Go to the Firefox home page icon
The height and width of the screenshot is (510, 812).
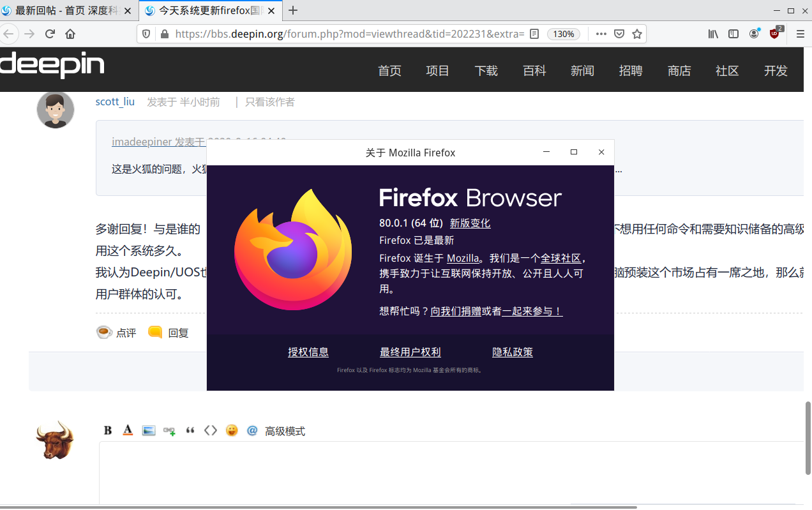[70, 34]
